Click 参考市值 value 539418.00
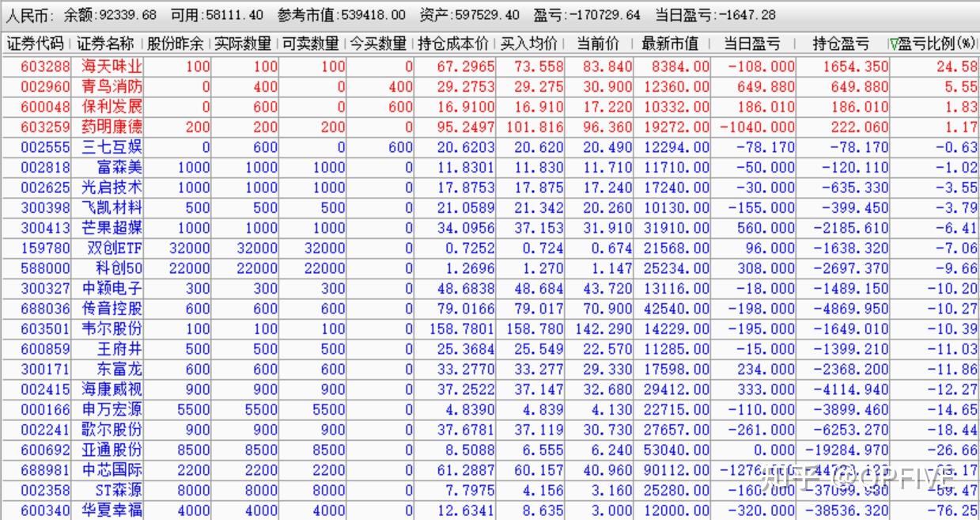This screenshot has width=980, height=520. pos(372,15)
